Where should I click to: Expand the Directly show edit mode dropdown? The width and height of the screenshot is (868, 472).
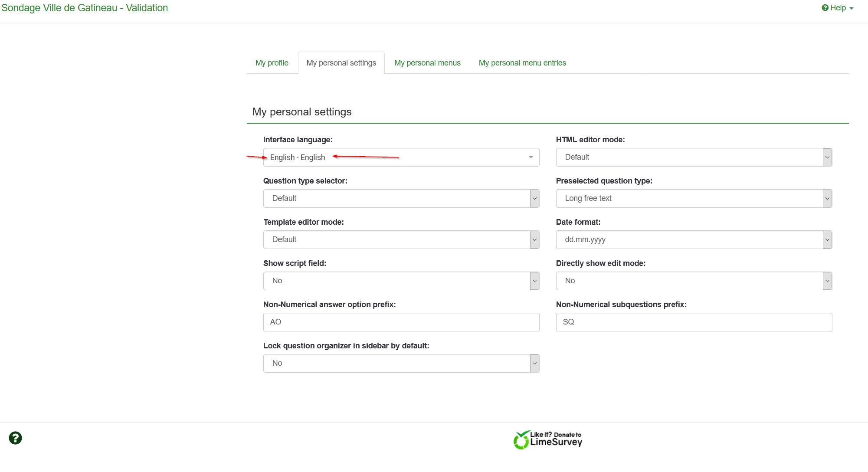tap(694, 281)
